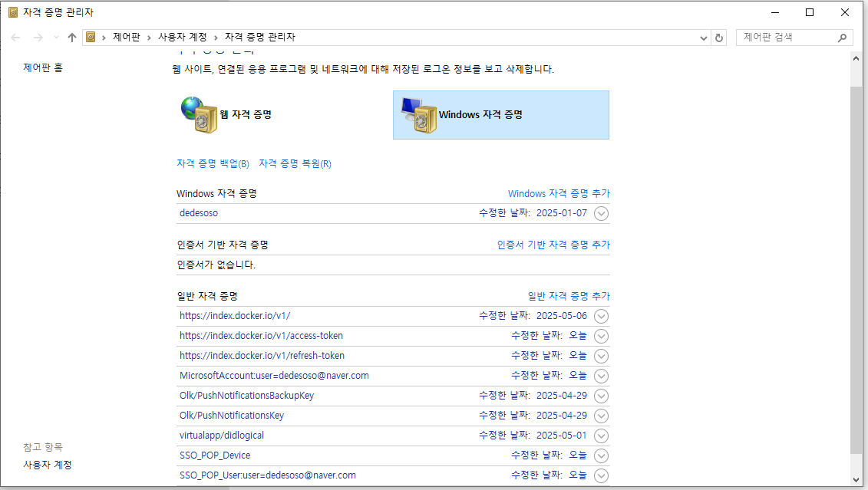Select the Windows 자격 증명 tile
This screenshot has height=490, width=868.
click(501, 115)
